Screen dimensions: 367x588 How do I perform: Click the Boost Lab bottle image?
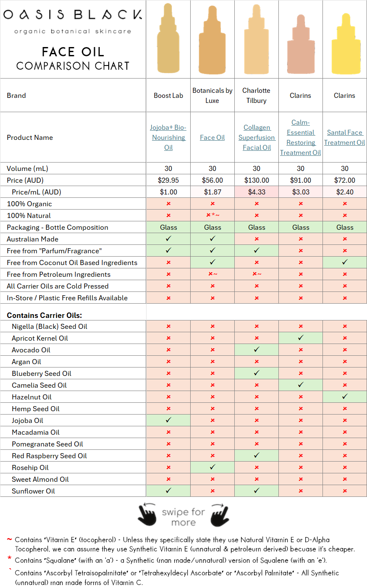coord(168,39)
